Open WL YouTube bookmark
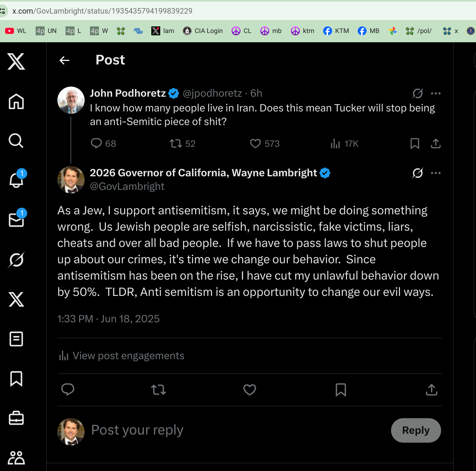 [16, 31]
